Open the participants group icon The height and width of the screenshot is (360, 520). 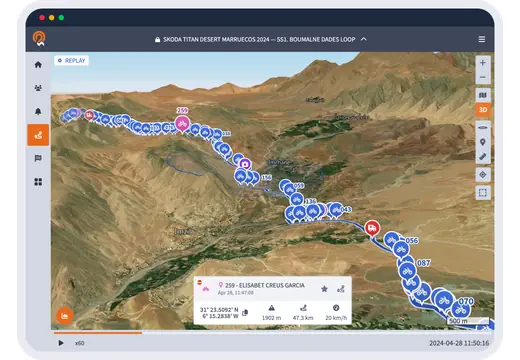tap(38, 88)
